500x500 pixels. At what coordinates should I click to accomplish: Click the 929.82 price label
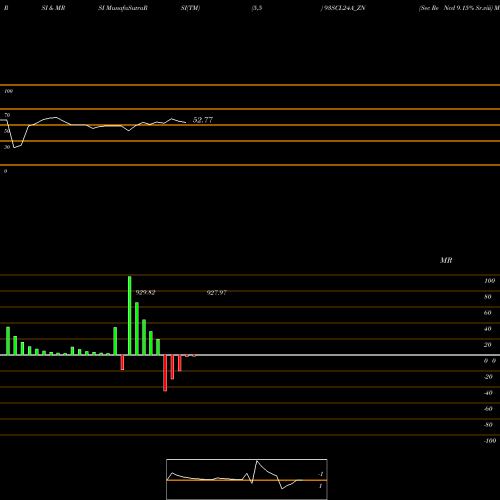click(x=145, y=293)
